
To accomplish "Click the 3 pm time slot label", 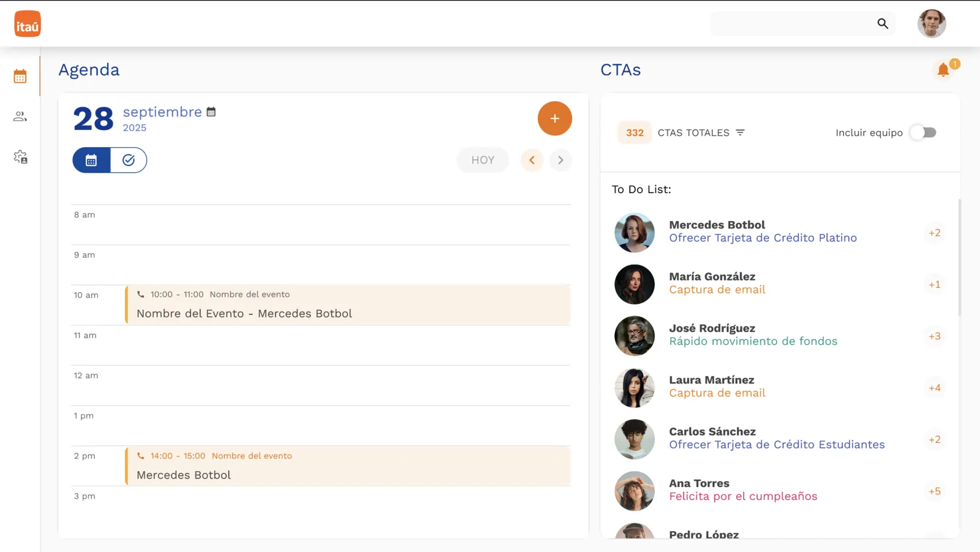I will [85, 496].
